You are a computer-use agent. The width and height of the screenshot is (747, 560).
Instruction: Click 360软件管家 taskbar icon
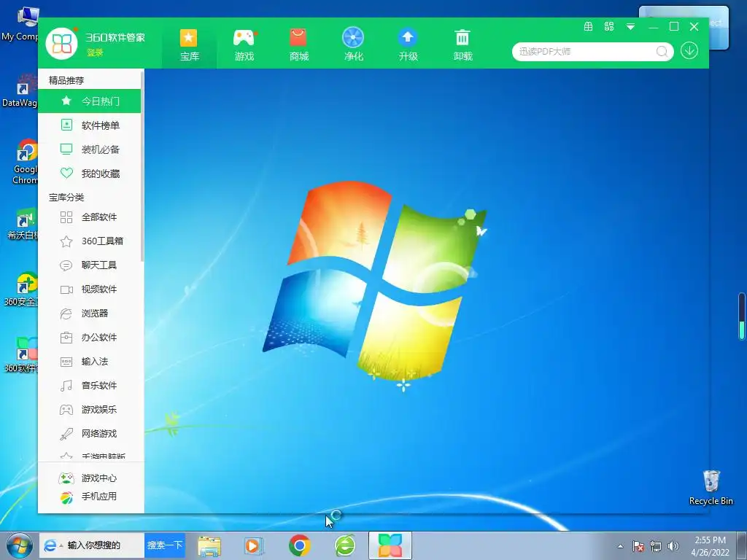(390, 545)
